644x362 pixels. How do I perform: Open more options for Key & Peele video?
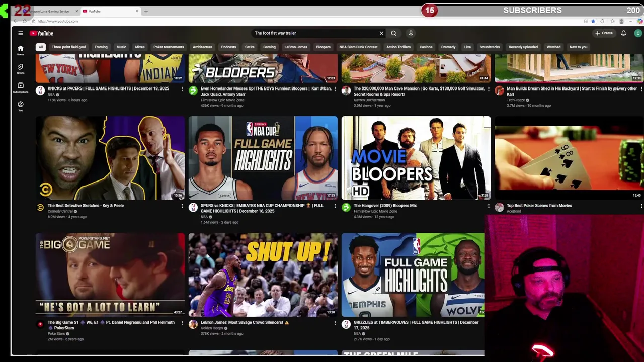pos(183,206)
